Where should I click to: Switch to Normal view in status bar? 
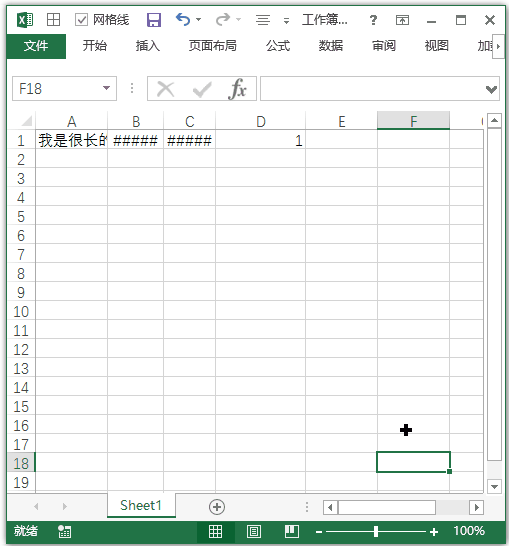pyautogui.click(x=215, y=531)
